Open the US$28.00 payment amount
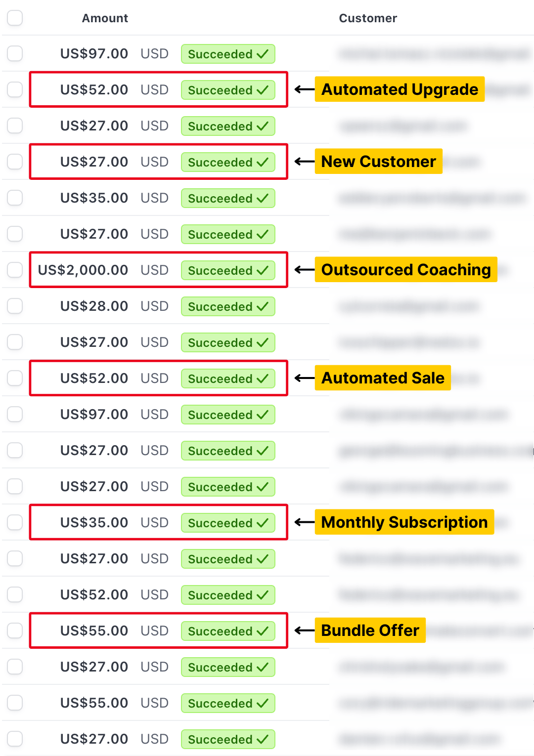 coord(94,306)
